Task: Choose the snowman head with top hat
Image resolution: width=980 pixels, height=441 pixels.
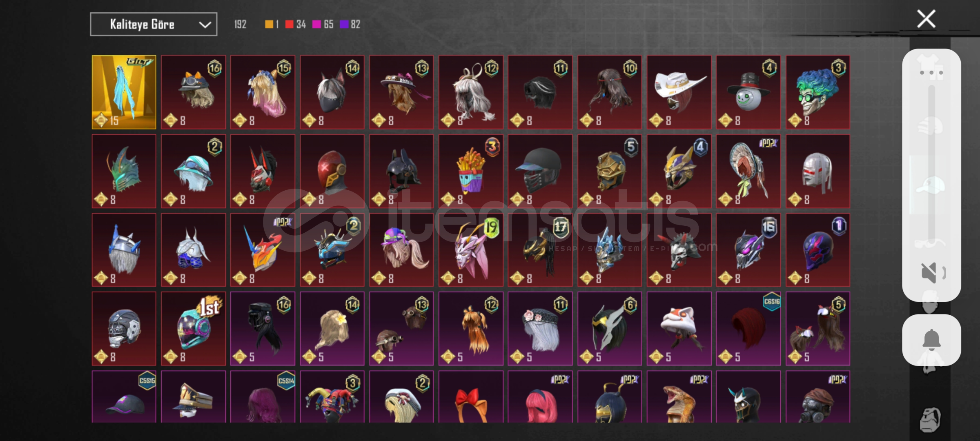Action: 748,92
